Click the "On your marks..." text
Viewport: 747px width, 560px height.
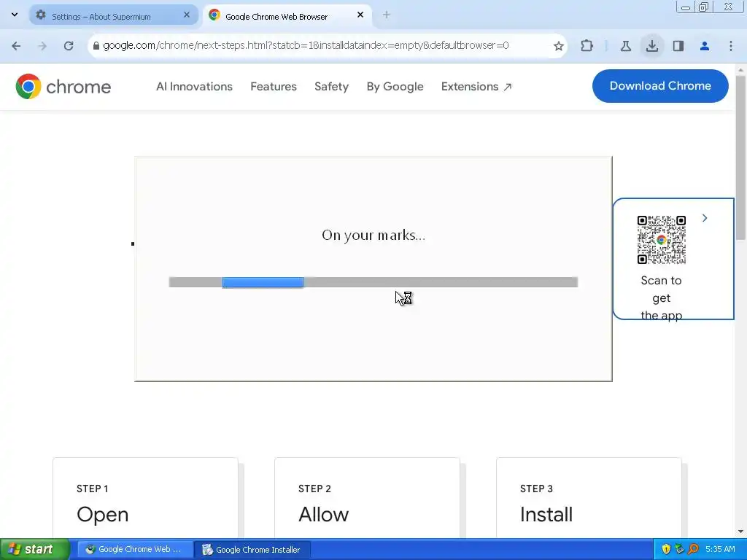[373, 236]
